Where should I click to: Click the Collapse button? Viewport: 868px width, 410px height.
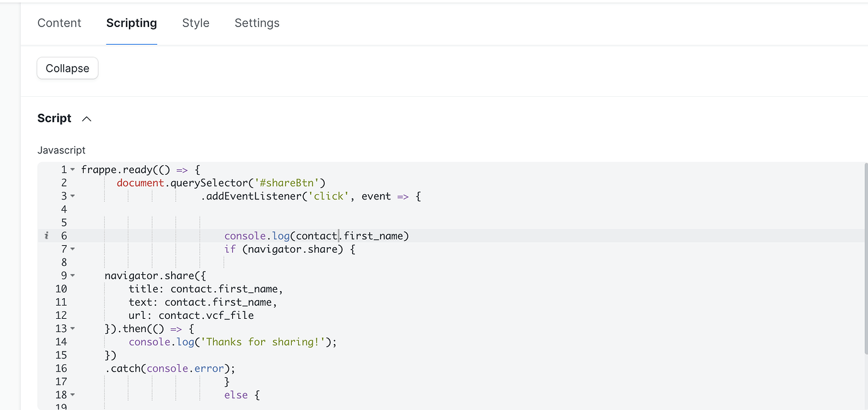(67, 69)
